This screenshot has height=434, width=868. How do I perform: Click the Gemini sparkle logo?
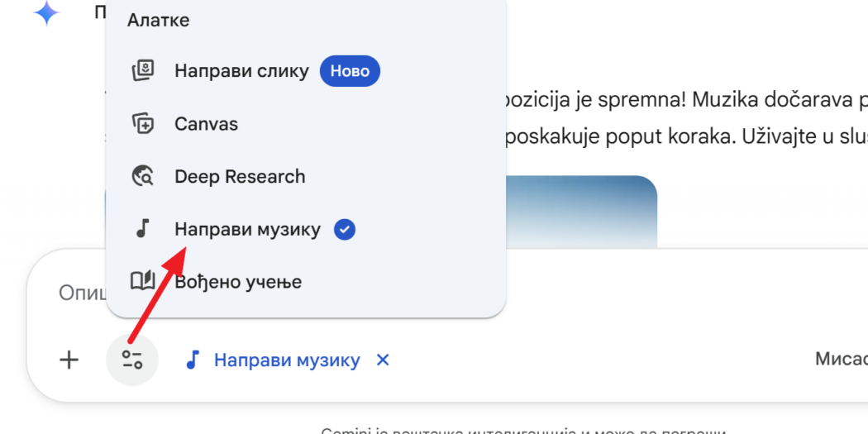[x=46, y=14]
